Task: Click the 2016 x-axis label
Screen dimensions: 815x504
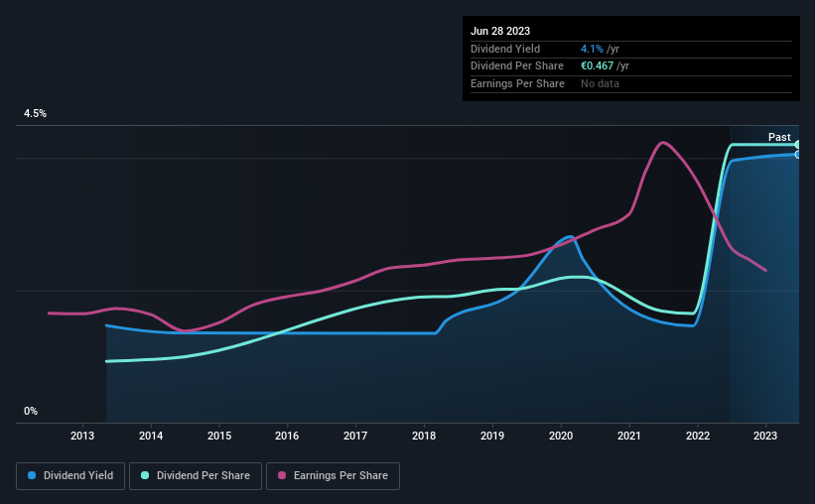Action: (x=287, y=436)
